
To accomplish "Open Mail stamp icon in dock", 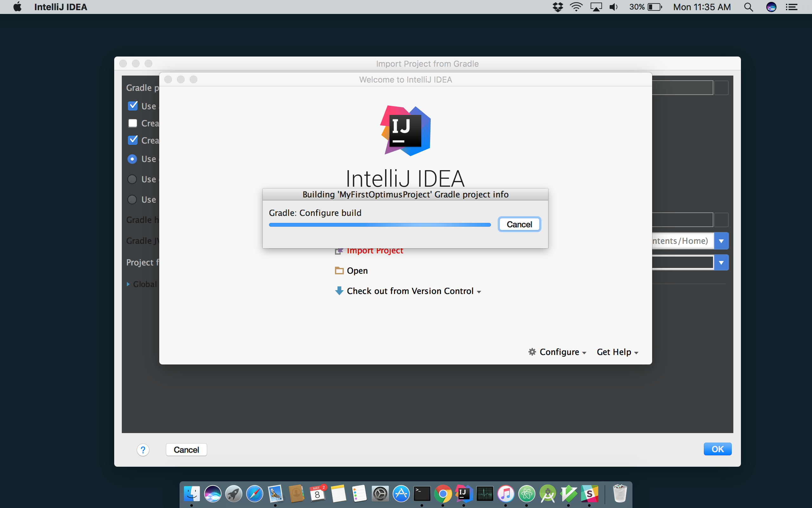I will [275, 493].
